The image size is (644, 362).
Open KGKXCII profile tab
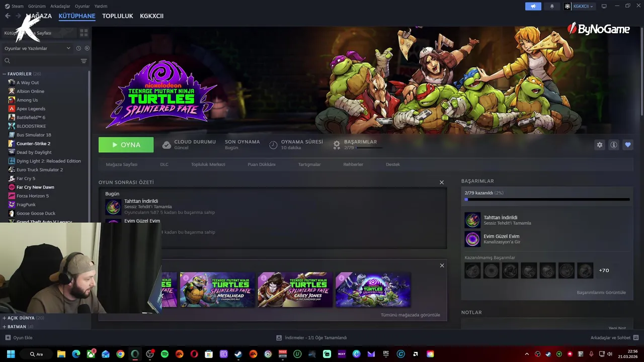(151, 16)
